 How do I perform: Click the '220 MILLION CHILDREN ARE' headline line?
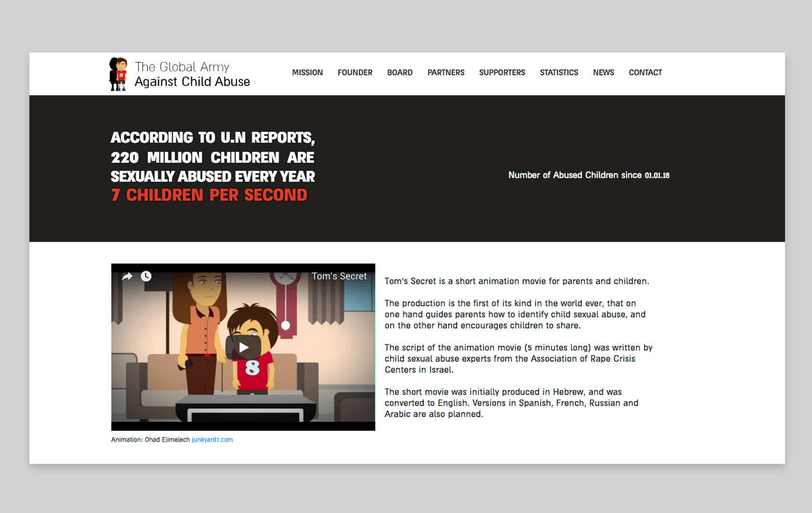pyautogui.click(x=213, y=158)
